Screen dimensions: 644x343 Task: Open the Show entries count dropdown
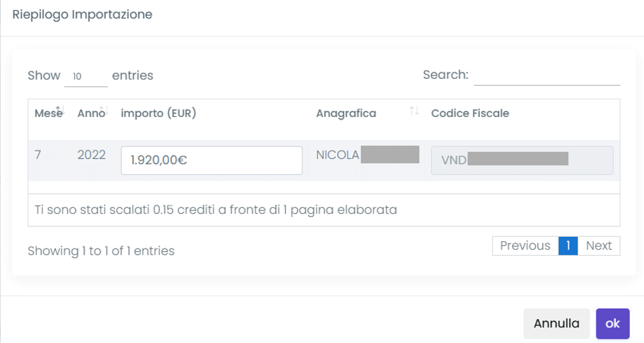click(86, 76)
